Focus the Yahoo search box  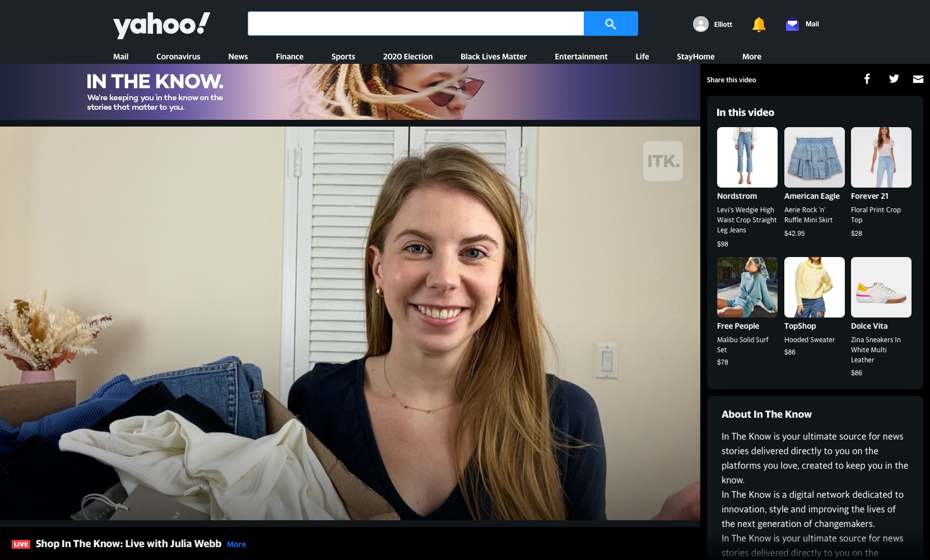(416, 24)
